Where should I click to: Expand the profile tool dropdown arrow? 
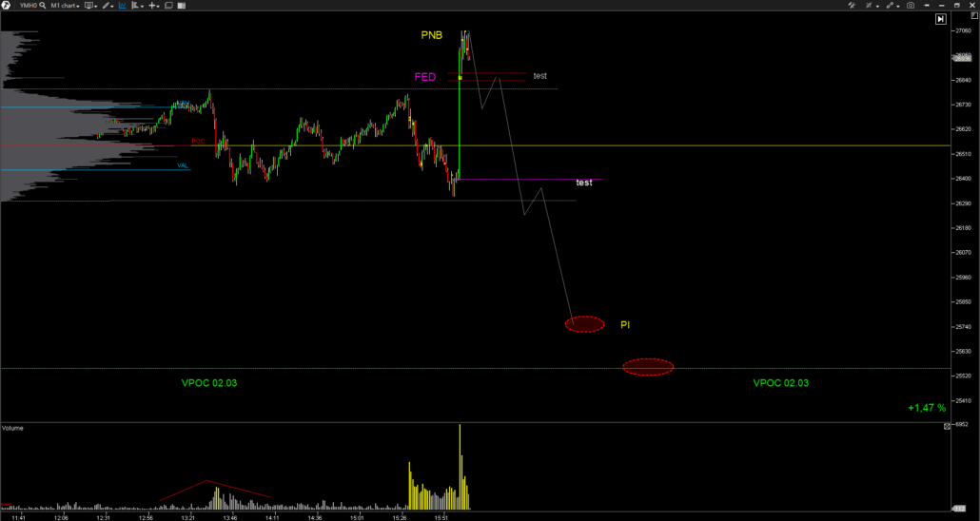pos(143,6)
